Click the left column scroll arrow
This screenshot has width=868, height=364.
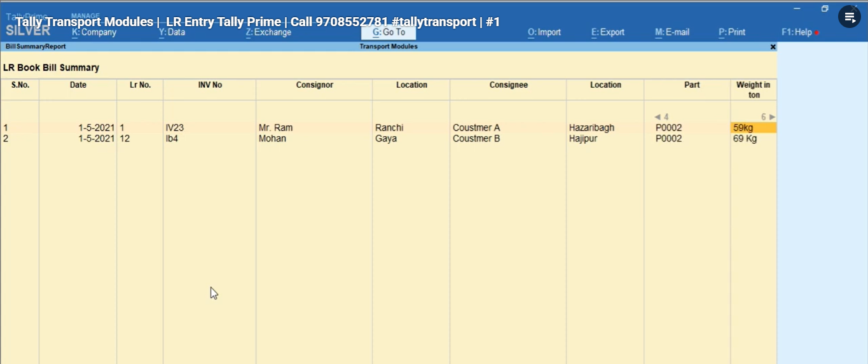(658, 117)
